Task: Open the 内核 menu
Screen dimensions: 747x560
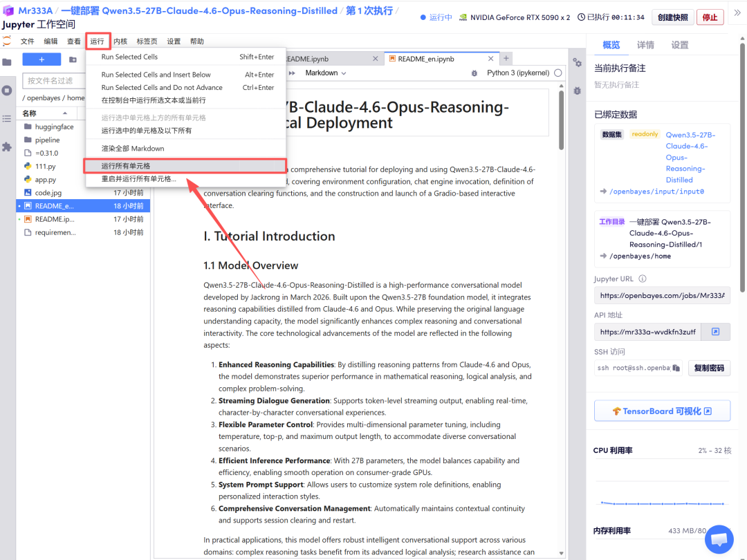Action: [120, 41]
